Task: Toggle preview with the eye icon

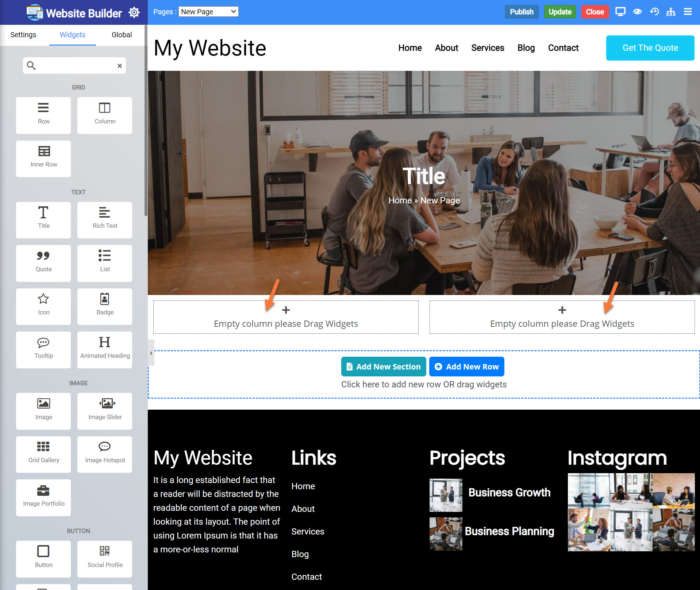Action: tap(638, 12)
